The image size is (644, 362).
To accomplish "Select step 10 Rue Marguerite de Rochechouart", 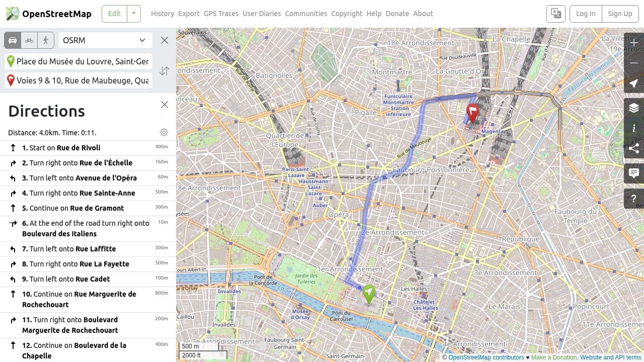I will point(88,299).
